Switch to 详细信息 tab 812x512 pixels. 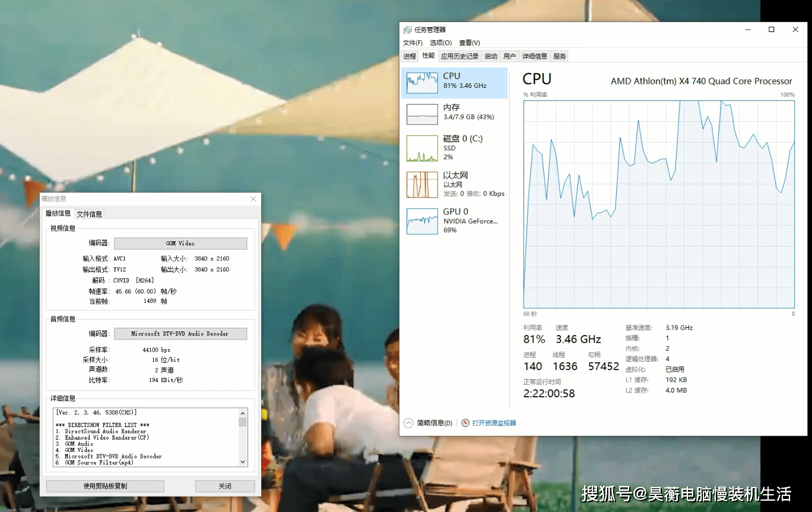click(x=534, y=56)
